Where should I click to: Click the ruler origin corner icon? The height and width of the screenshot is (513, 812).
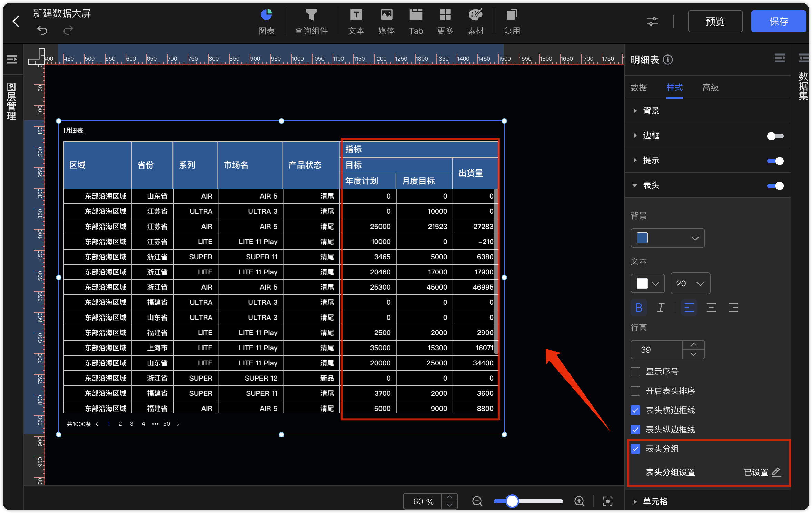click(37, 57)
